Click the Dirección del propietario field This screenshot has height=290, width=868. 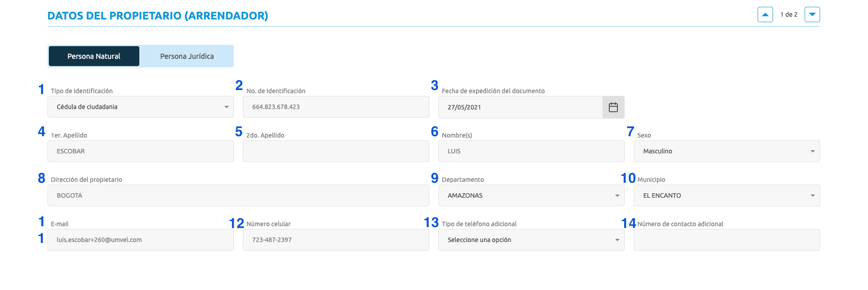(x=238, y=195)
